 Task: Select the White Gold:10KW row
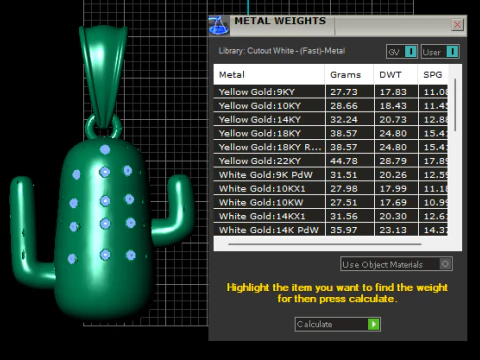point(331,202)
